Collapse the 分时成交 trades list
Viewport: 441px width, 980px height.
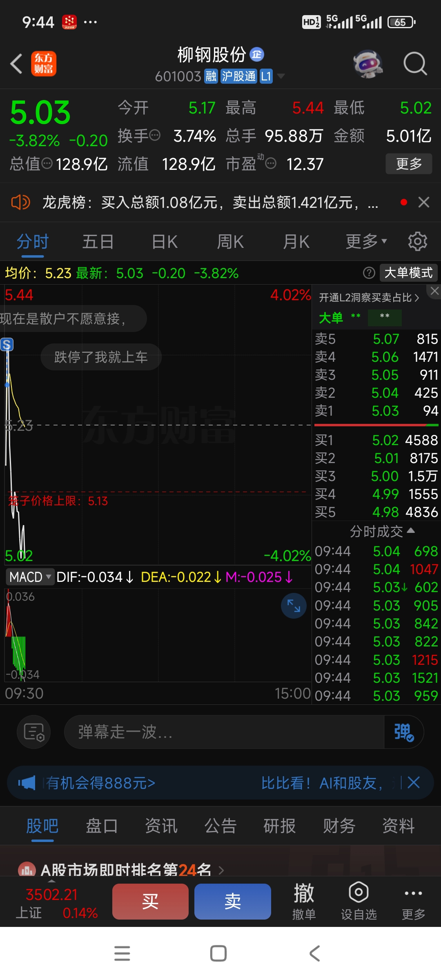tap(382, 531)
